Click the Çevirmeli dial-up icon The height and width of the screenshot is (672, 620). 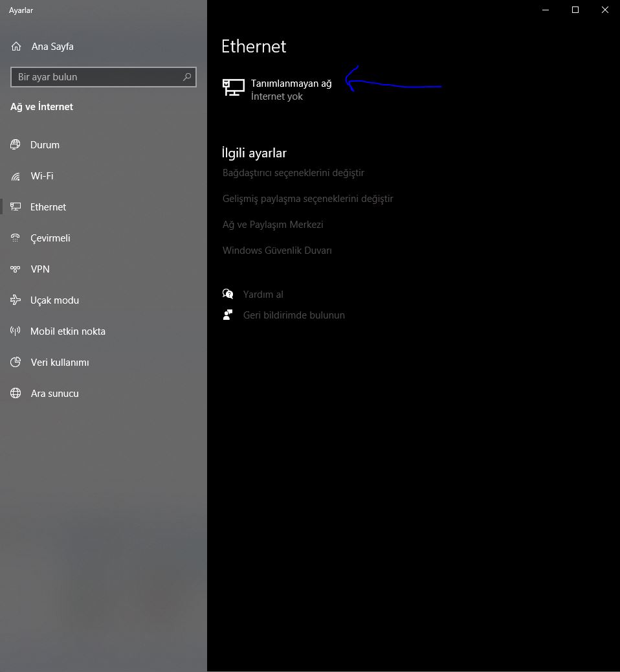click(x=16, y=238)
